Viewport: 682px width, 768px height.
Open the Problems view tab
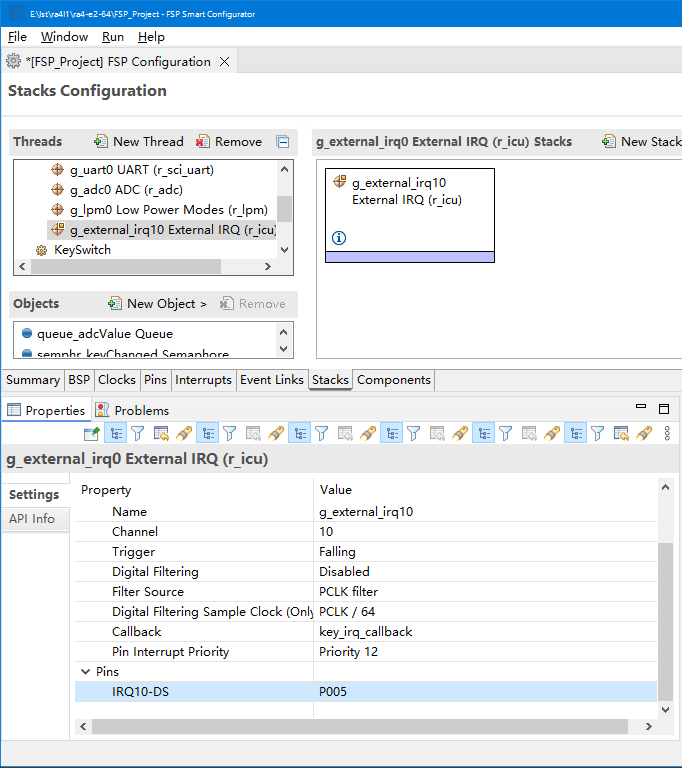pos(132,410)
